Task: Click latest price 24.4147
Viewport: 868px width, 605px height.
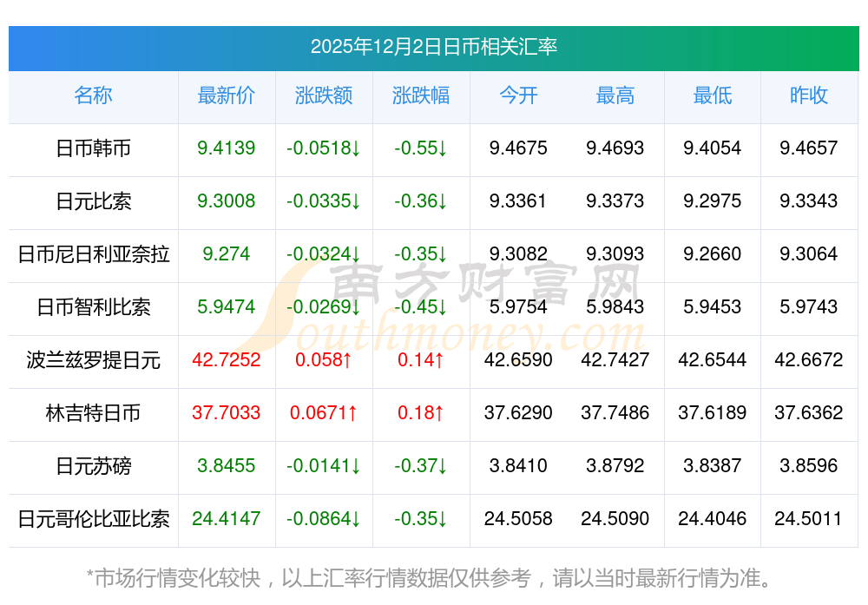Action: 227,519
